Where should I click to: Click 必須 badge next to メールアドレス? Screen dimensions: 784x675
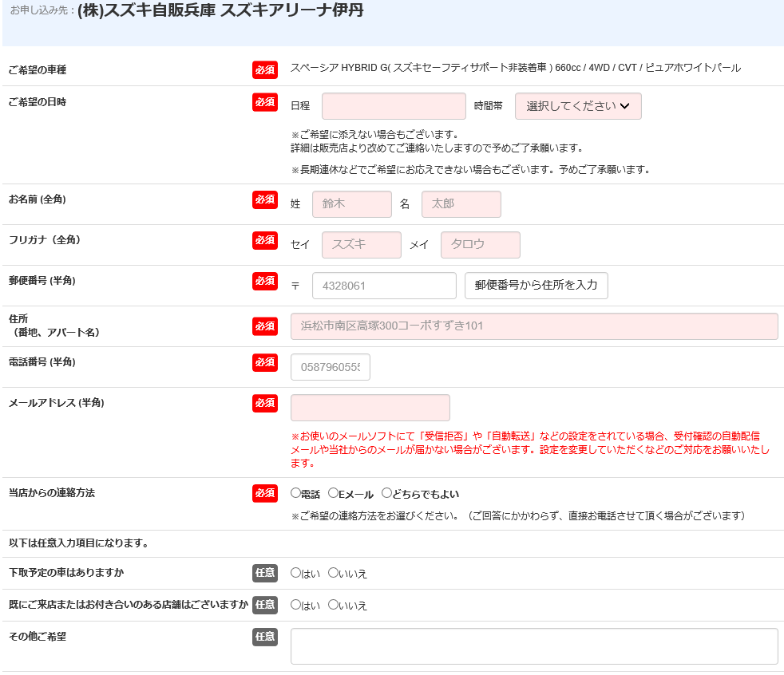265,403
